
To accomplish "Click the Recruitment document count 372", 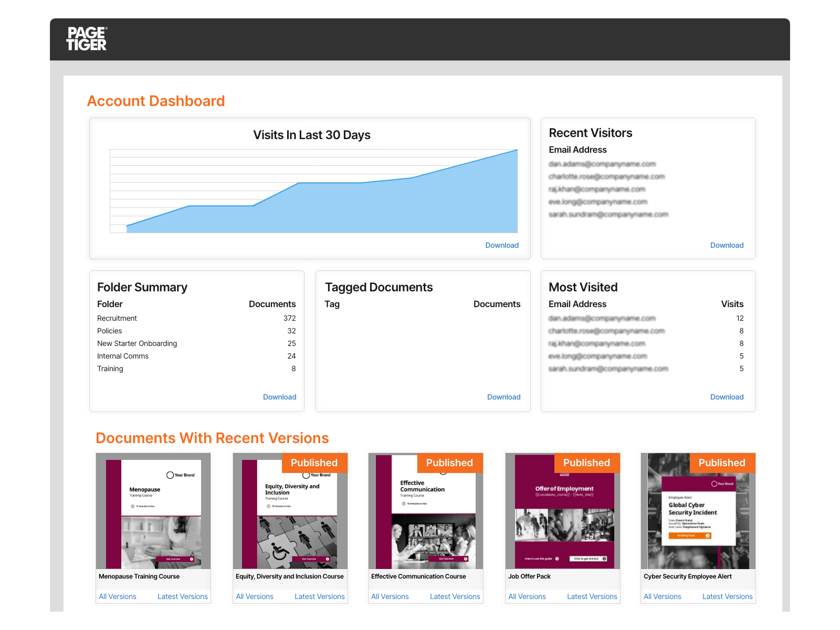I will click(290, 318).
